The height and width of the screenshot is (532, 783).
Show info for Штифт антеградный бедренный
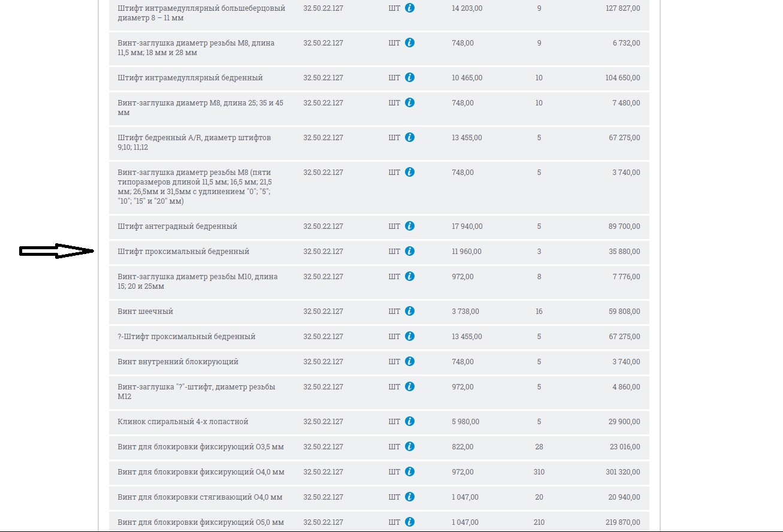[410, 226]
